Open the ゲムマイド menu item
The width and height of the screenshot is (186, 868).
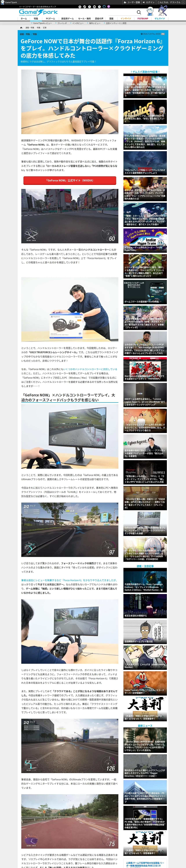[160, 19]
